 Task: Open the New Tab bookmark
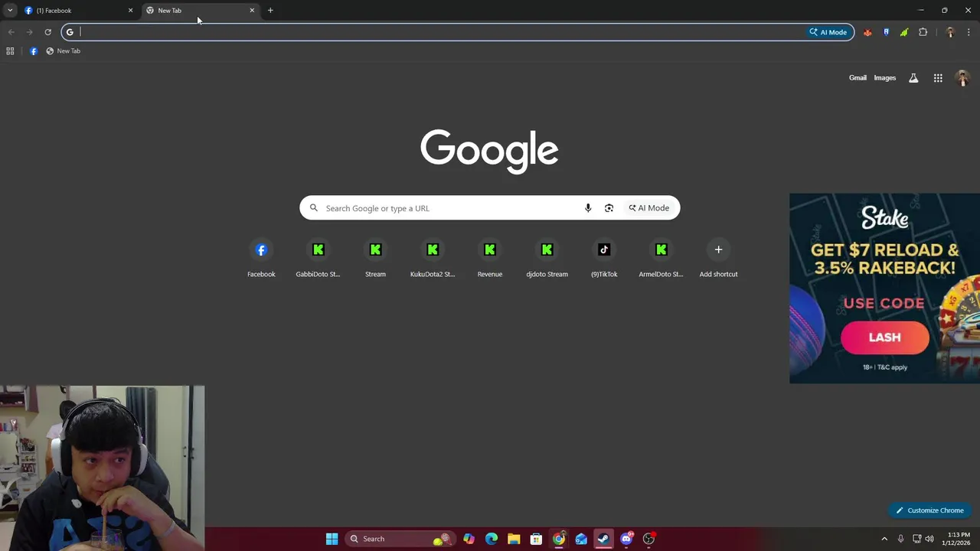click(x=63, y=51)
